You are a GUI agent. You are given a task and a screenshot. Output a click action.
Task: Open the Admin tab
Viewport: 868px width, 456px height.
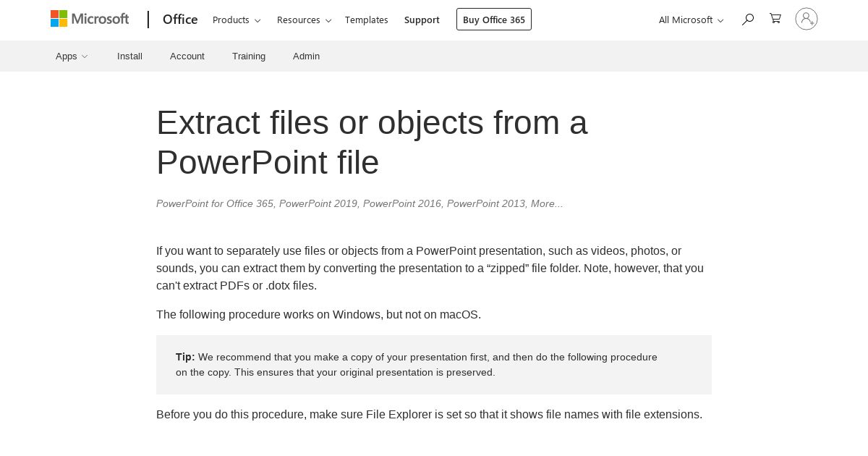click(x=306, y=56)
